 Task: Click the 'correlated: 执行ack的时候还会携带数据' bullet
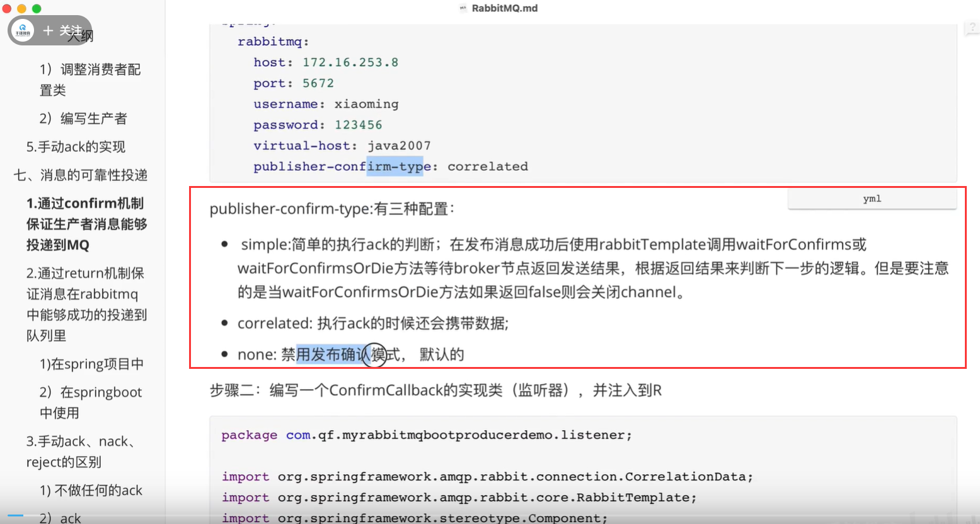click(373, 323)
